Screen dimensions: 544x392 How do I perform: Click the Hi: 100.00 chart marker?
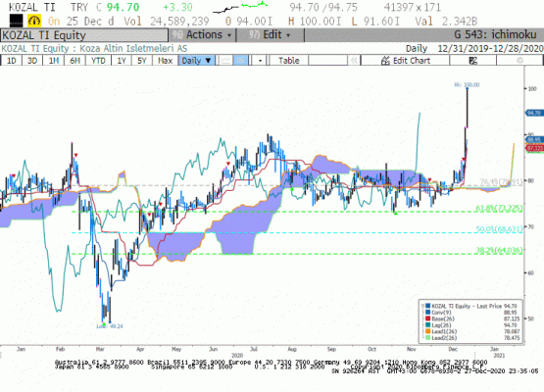467,84
